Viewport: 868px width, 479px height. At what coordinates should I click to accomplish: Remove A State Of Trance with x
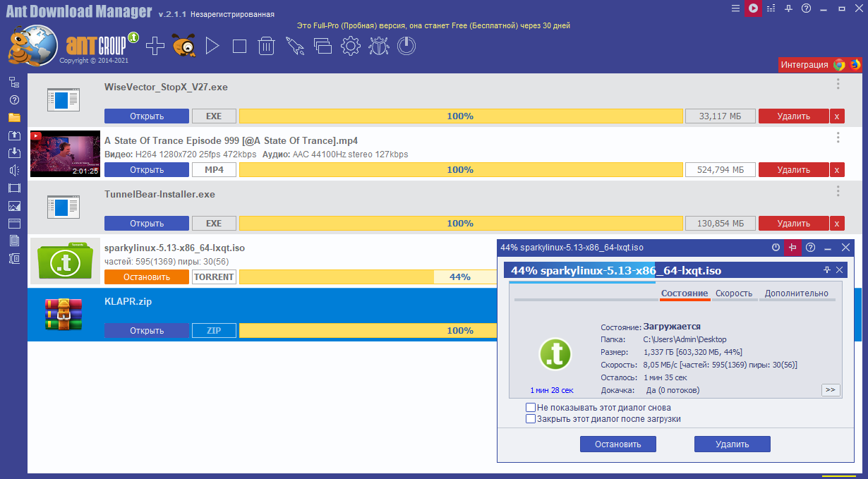coord(837,170)
